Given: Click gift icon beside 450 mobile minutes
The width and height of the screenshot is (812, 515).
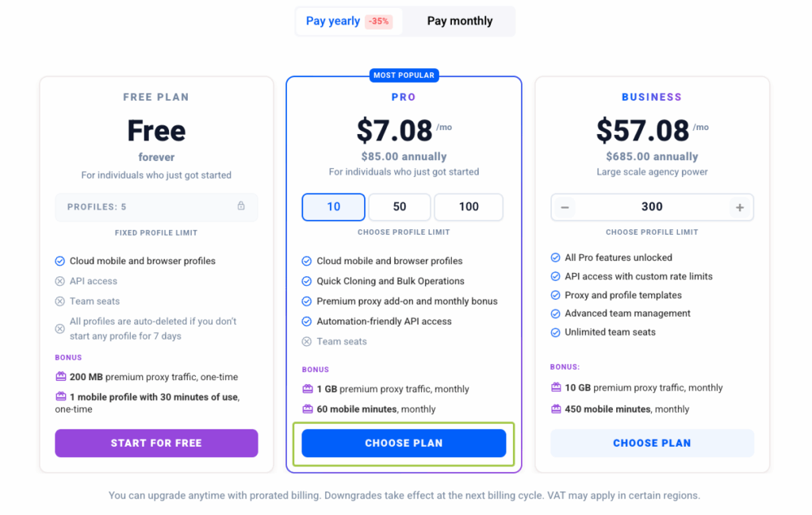Looking at the screenshot, I should [x=556, y=409].
